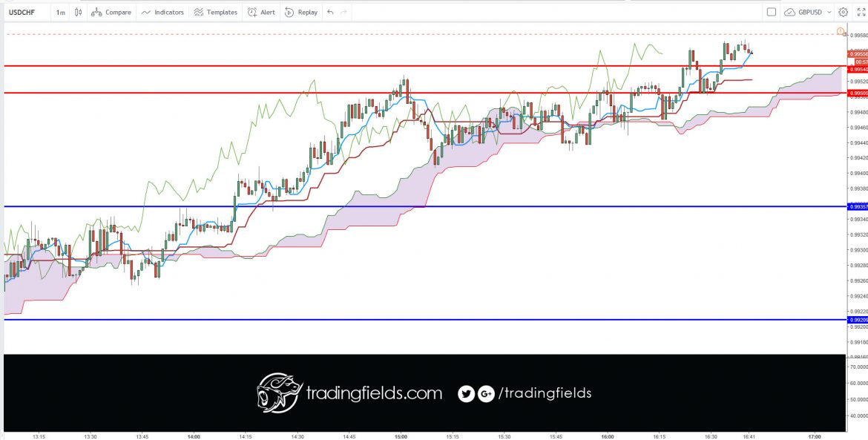
Task: Click the fullscreen expand icon
Action: (861, 12)
